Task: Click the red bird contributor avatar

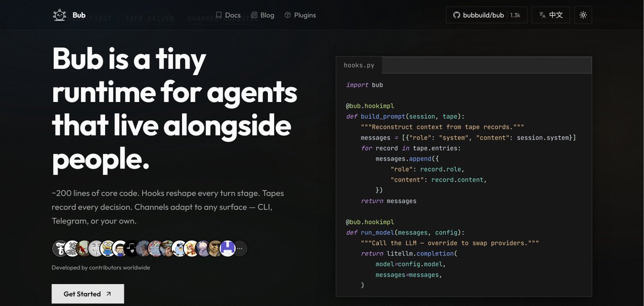Action: pyautogui.click(x=83, y=248)
